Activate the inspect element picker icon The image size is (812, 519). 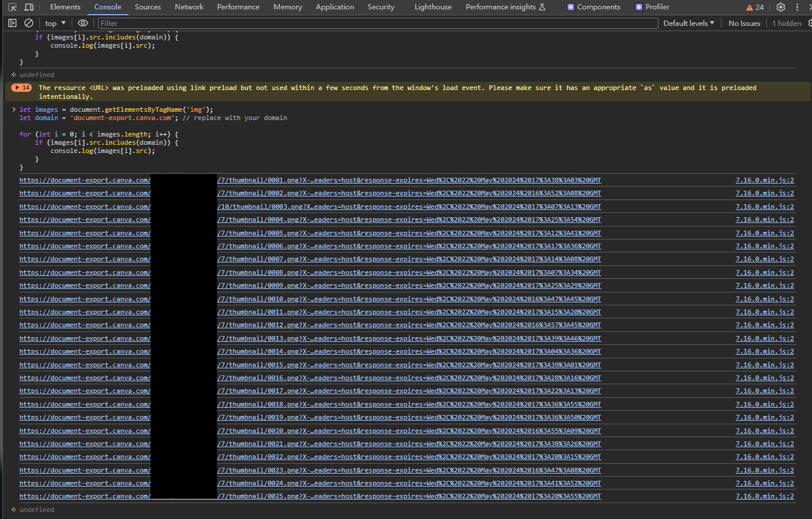(12, 7)
